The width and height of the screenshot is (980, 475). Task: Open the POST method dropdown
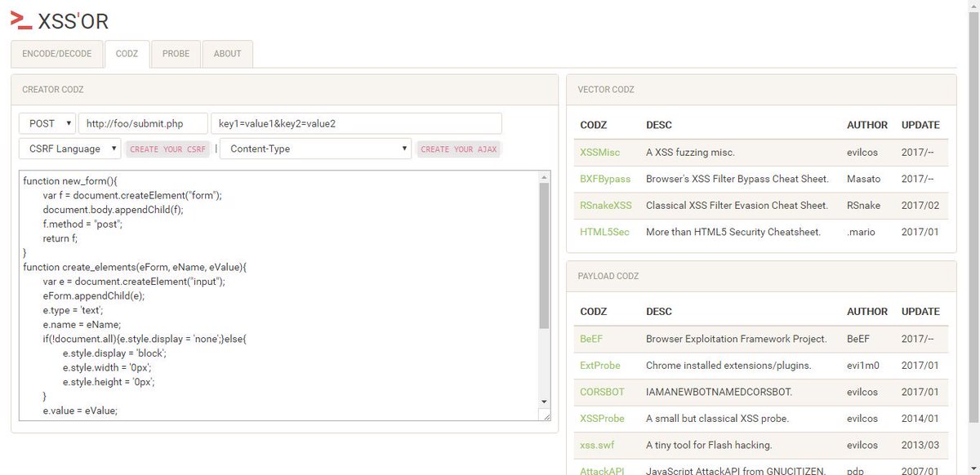[x=47, y=123]
